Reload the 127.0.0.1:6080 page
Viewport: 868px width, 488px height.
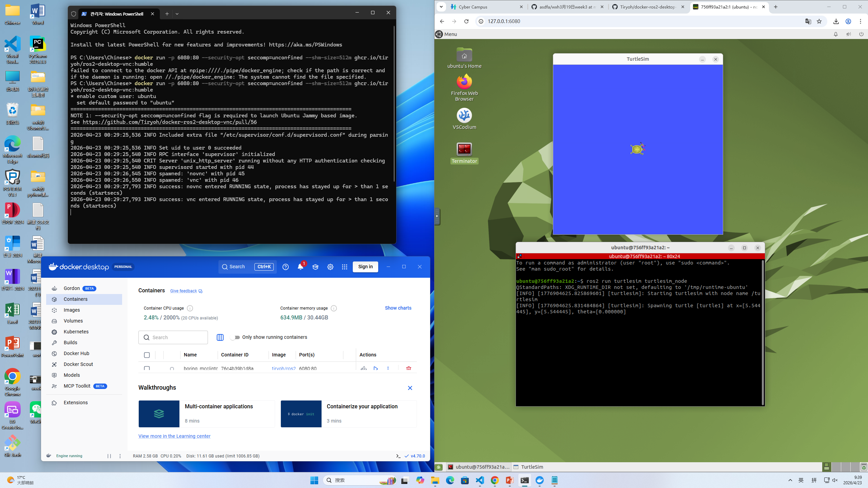[466, 21]
